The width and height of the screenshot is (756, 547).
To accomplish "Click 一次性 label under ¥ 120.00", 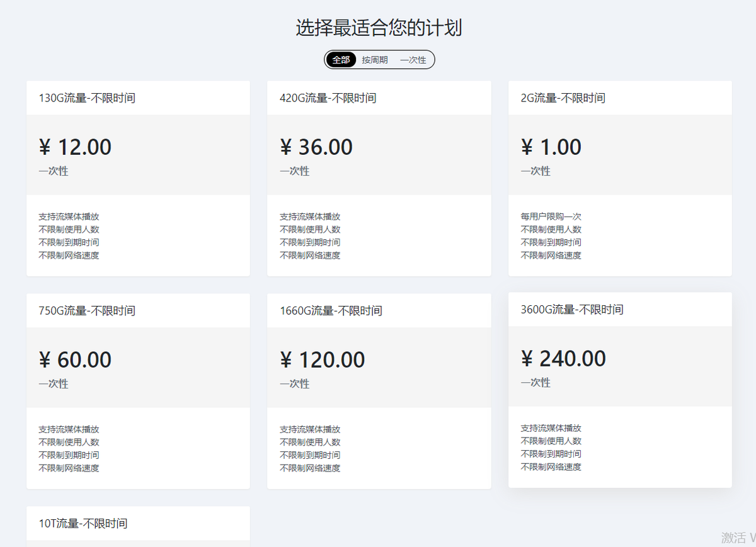I will 295,384.
